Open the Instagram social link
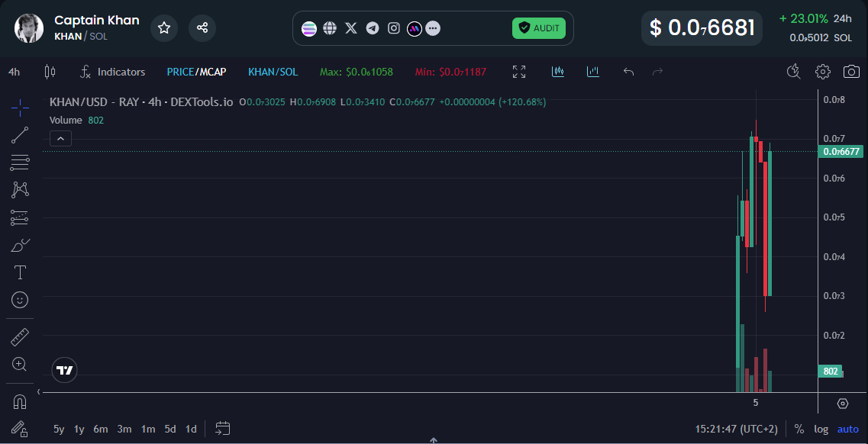This screenshot has height=444, width=868. point(394,28)
